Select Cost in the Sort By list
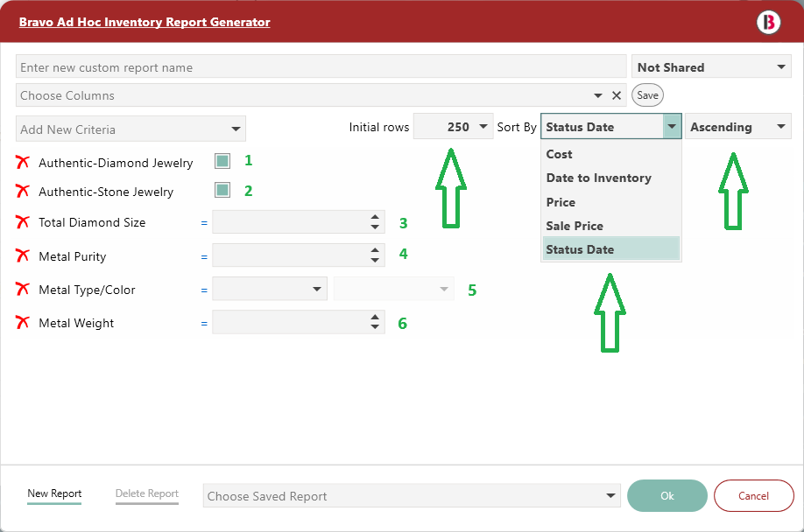 (610, 154)
